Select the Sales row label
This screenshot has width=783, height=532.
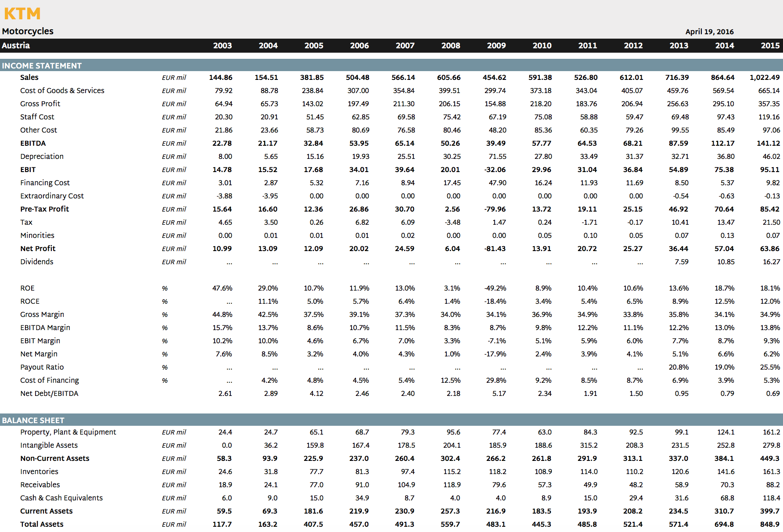[x=29, y=77]
